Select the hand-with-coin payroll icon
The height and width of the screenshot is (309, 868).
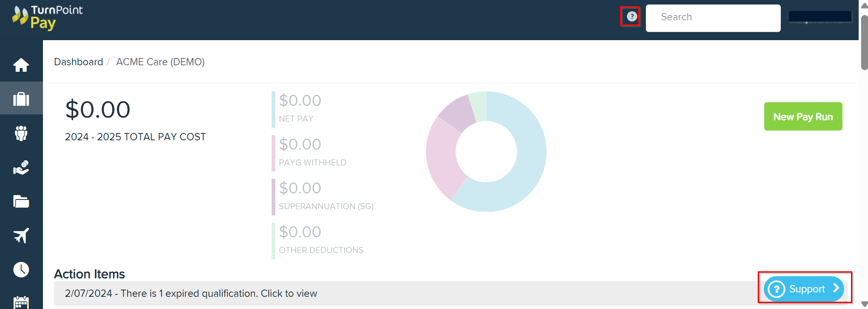click(x=21, y=167)
